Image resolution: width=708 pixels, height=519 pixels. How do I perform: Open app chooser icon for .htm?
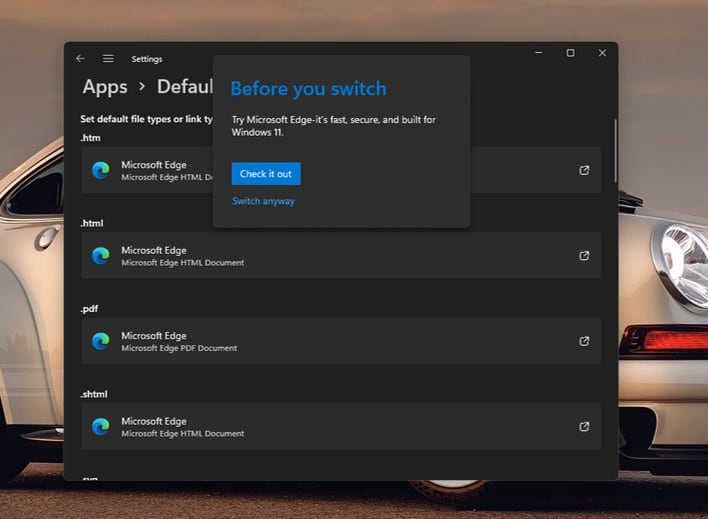tap(584, 170)
